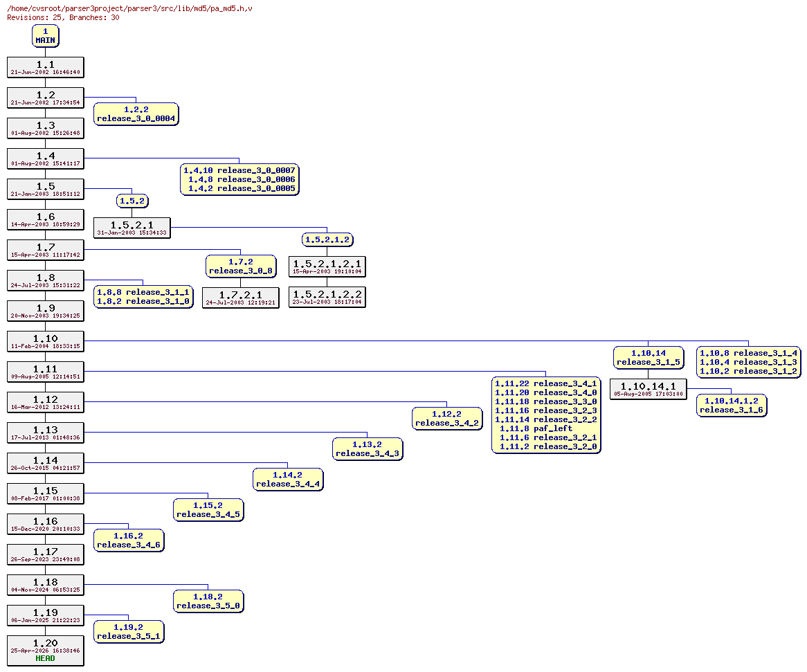Open revision 1.13 node
The height and width of the screenshot is (672, 807).
pyautogui.click(x=45, y=433)
